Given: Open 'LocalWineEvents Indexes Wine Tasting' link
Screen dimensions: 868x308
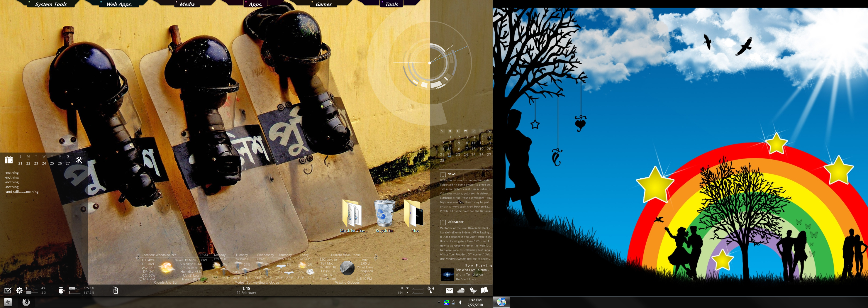Looking at the screenshot, I should click(x=465, y=233).
